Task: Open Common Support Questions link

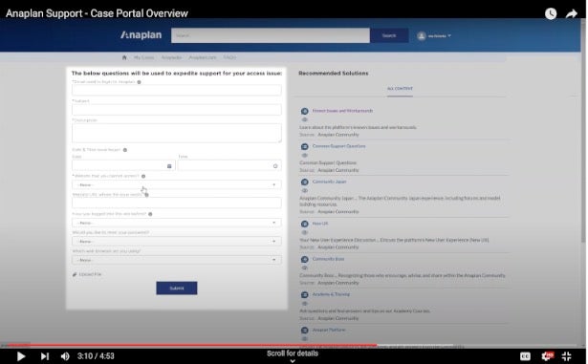Action: point(339,146)
